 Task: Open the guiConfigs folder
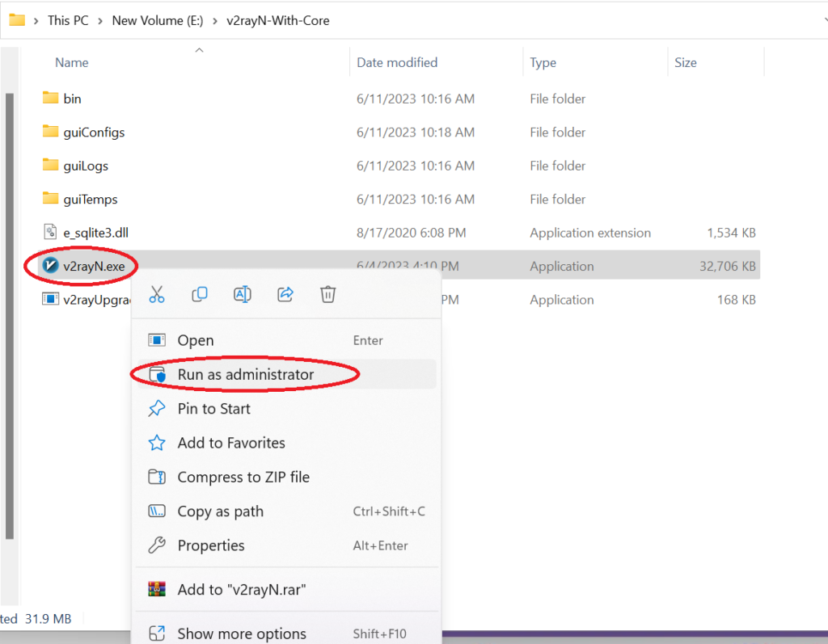point(94,133)
